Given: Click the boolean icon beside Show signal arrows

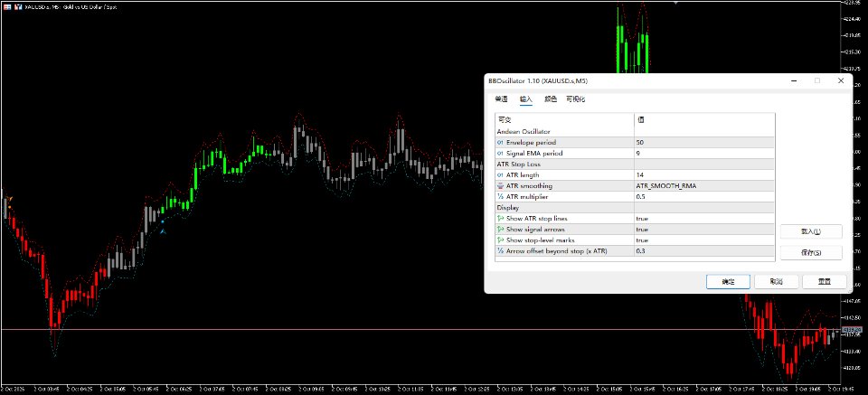Looking at the screenshot, I should [500, 230].
